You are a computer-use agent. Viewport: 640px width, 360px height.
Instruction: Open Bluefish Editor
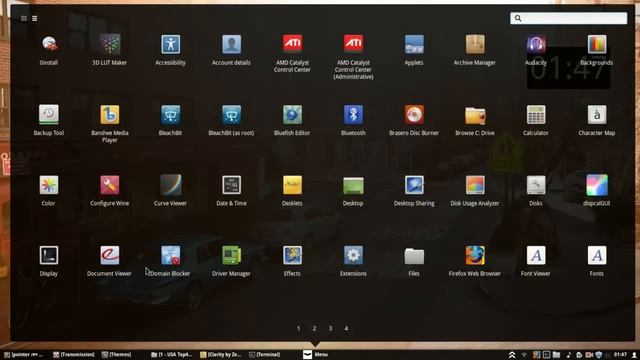[x=292, y=120]
